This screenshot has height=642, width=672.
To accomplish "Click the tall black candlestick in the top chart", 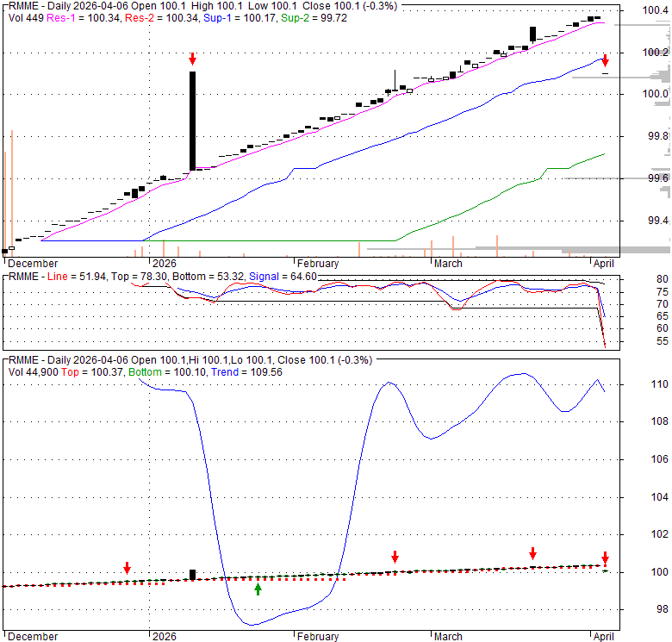I will coord(192,121).
